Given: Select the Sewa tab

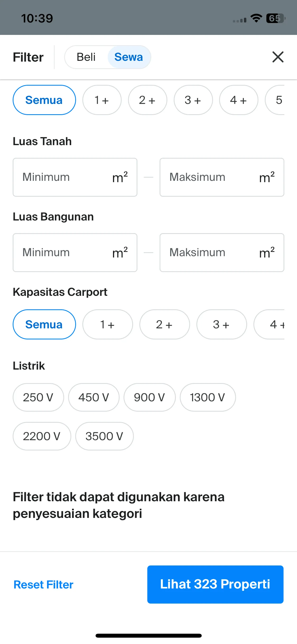Looking at the screenshot, I should (129, 57).
